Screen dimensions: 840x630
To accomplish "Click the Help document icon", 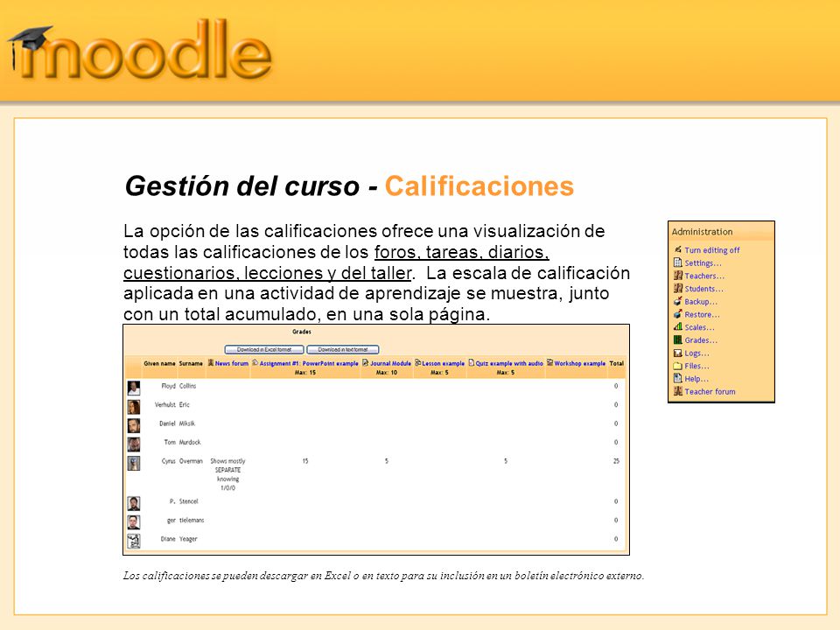I will (677, 378).
